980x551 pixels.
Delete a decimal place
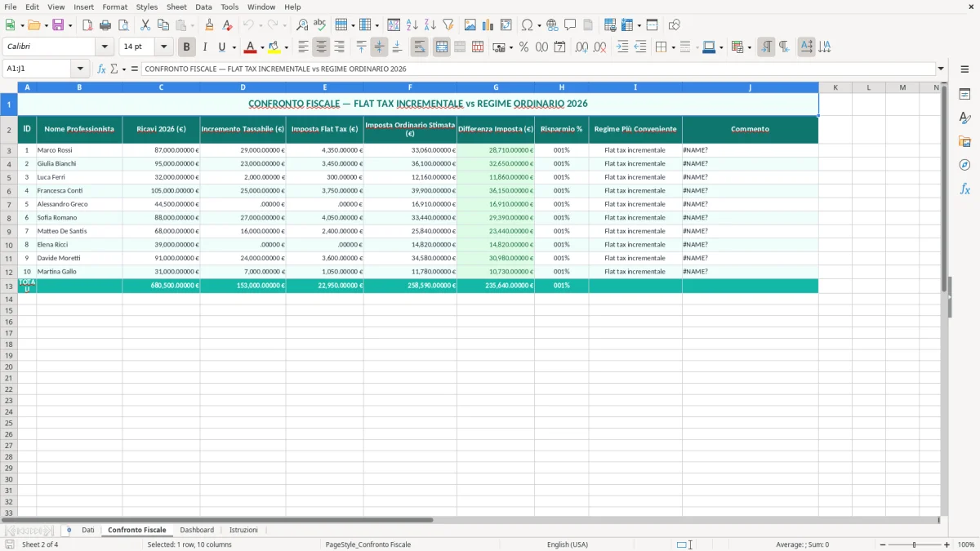coord(600,47)
